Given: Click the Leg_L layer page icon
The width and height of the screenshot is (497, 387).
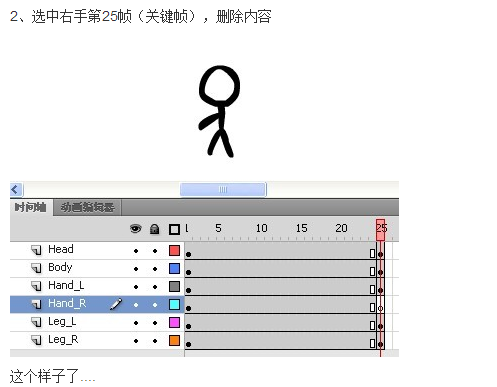Looking at the screenshot, I should tap(36, 322).
